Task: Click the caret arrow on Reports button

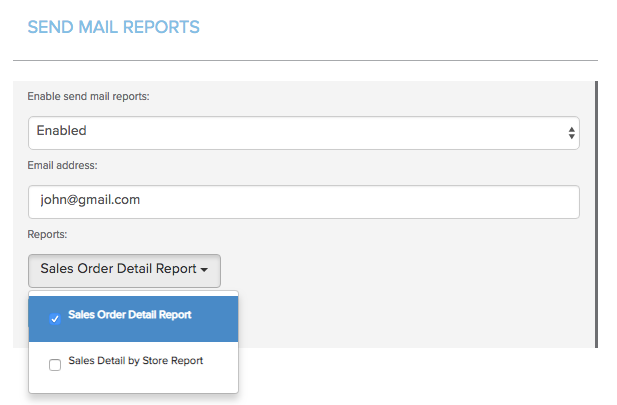Action: click(x=205, y=271)
